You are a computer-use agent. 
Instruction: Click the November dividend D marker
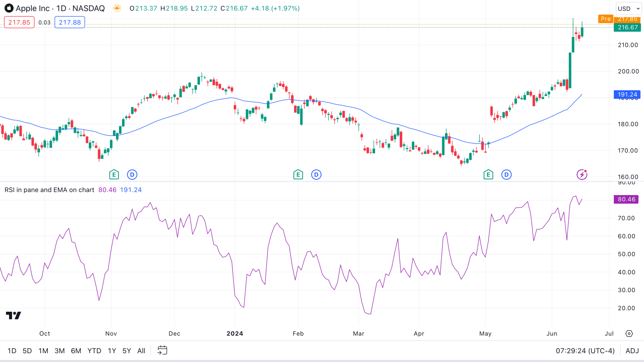[x=132, y=174]
